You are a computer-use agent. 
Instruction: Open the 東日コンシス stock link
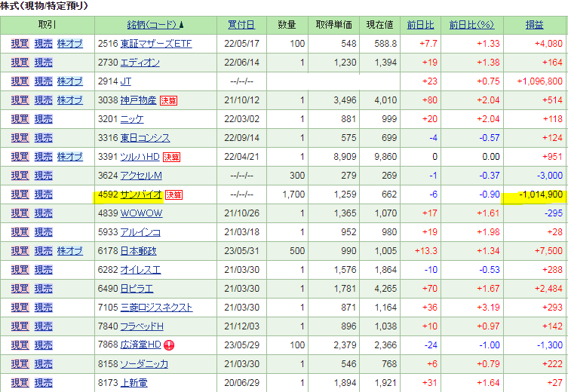click(145, 138)
